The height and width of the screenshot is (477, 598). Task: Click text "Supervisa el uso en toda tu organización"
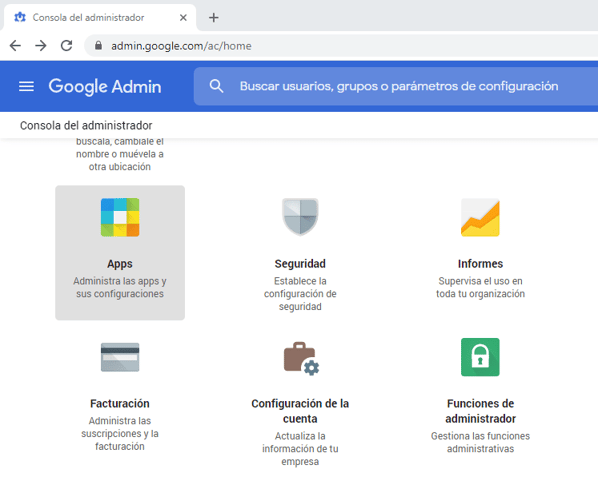(x=480, y=287)
